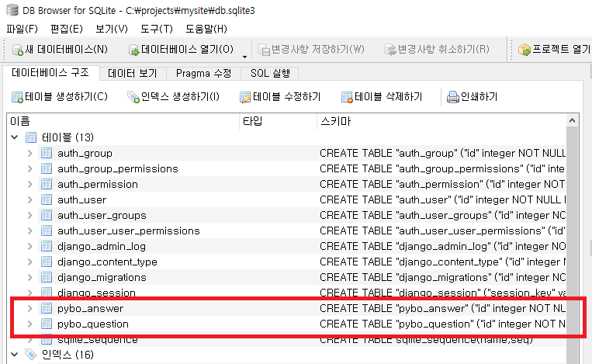This screenshot has width=592, height=364.
Task: Click the Print (인쇄하기) printer icon
Action: click(452, 97)
